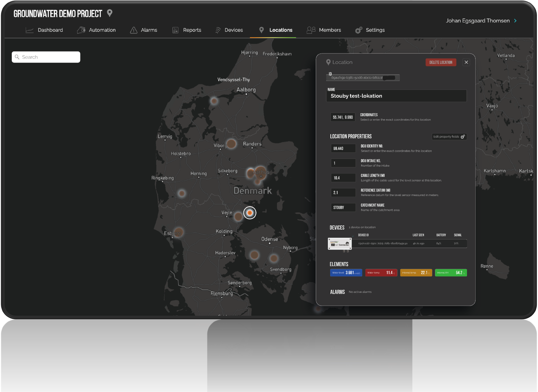Click the Settings gears icon
The width and height of the screenshot is (538, 392).
[359, 30]
